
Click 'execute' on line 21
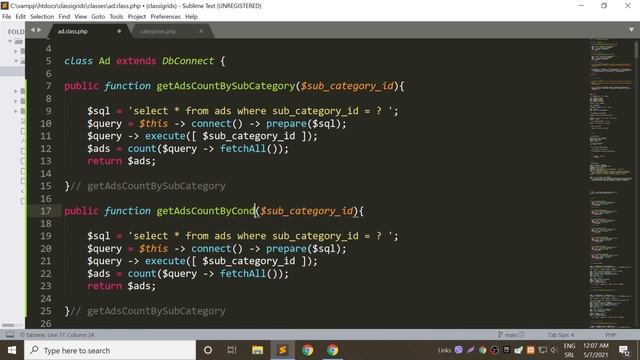[x=165, y=261]
